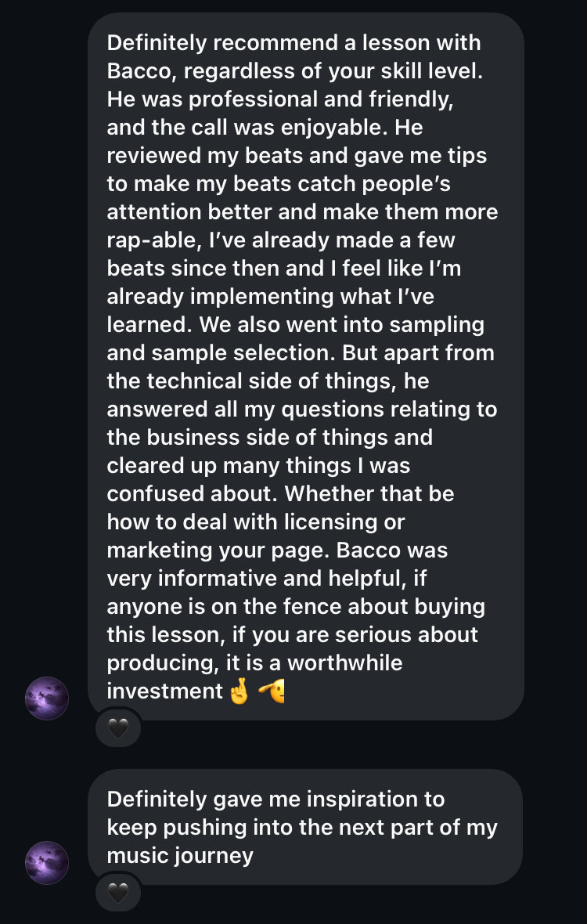Toggle the heart reaction under the music journey message
587x924 pixels.
[x=118, y=893]
